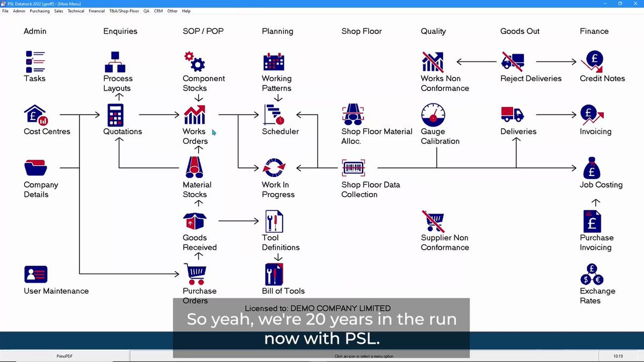
Task: Open the Help menu
Action: coord(186,11)
